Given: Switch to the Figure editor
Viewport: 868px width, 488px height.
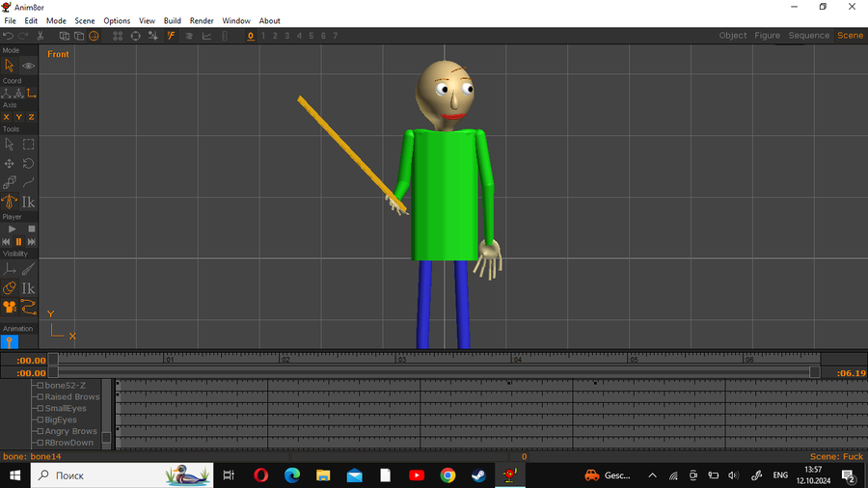Looking at the screenshot, I should point(768,36).
